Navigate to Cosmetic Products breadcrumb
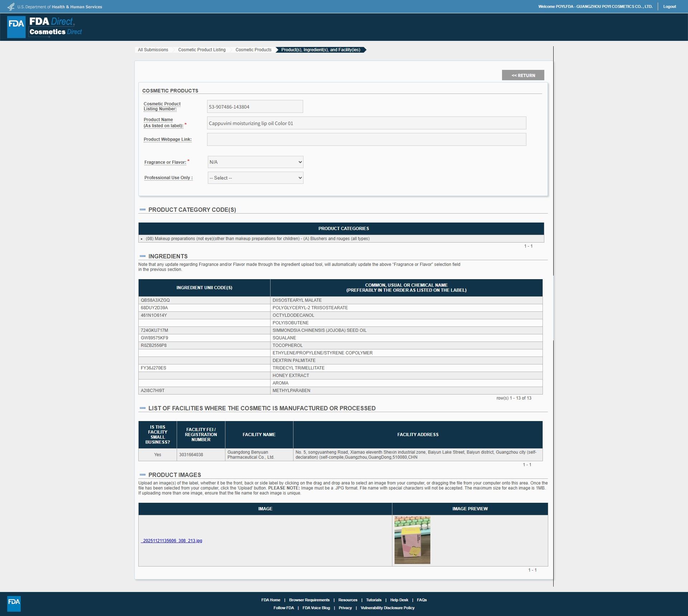The height and width of the screenshot is (616, 688). pyautogui.click(x=253, y=50)
